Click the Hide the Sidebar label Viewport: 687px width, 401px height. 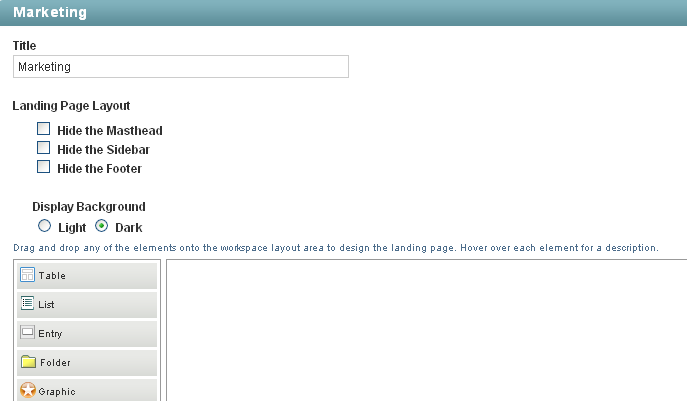[x=103, y=150]
